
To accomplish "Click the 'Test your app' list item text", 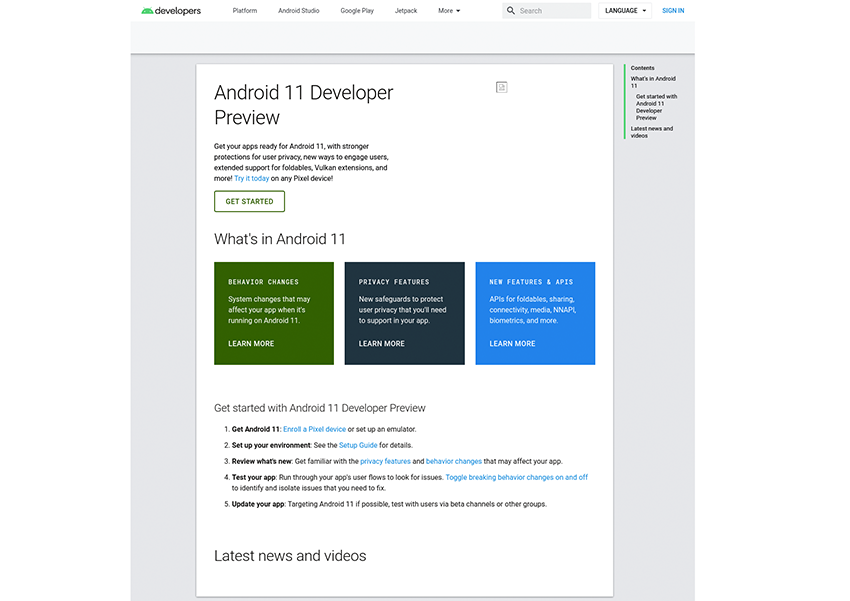I will click(x=410, y=482).
